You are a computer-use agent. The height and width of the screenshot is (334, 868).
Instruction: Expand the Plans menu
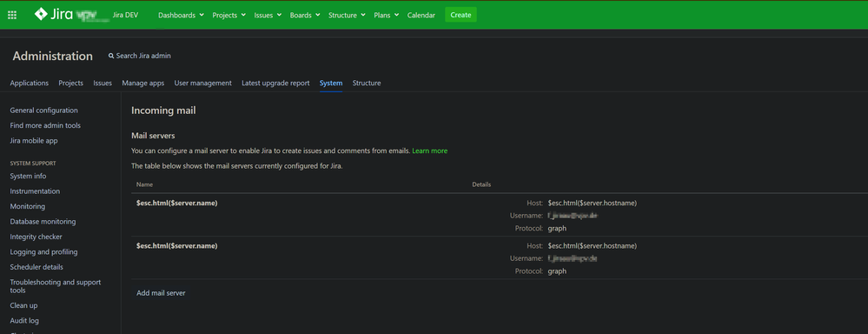(x=387, y=15)
